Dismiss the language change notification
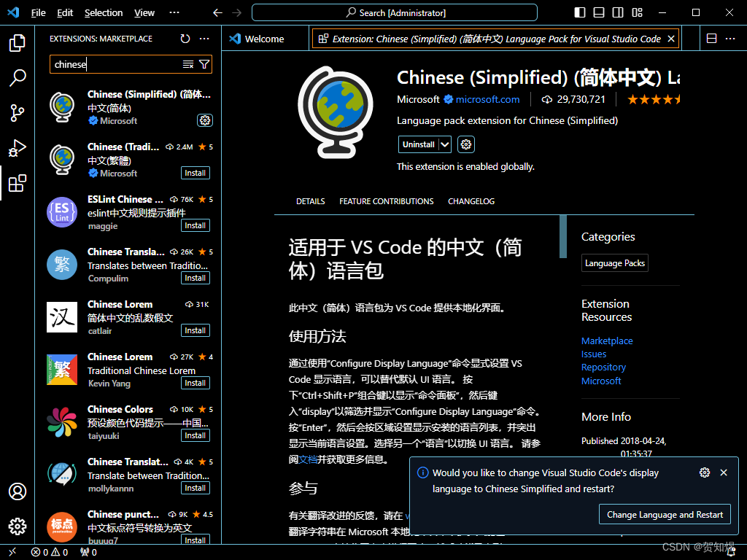The image size is (747, 560). click(x=724, y=472)
